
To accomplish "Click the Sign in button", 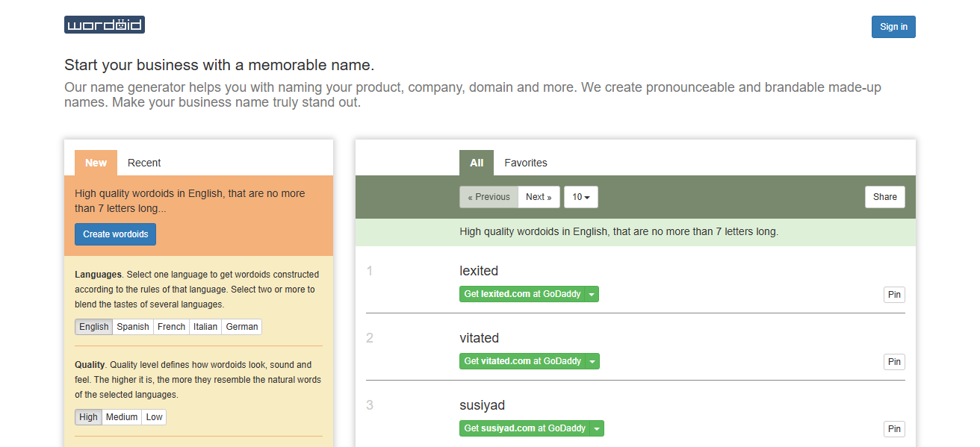I will point(893,27).
